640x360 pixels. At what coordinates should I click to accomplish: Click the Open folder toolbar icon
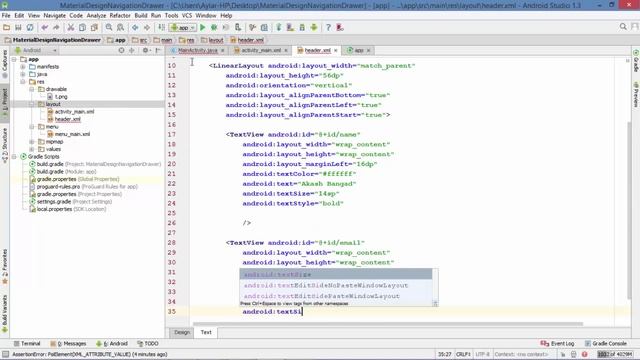tap(7, 27)
